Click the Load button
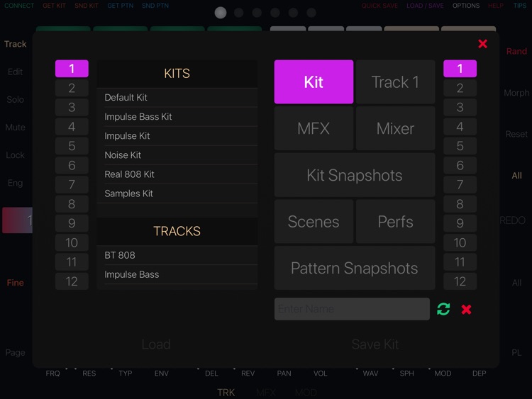Viewport: 532px width, 399px height. coord(156,344)
